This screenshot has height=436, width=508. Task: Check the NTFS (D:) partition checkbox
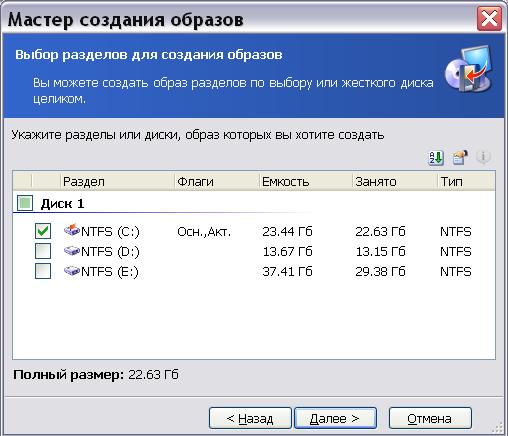click(x=43, y=251)
